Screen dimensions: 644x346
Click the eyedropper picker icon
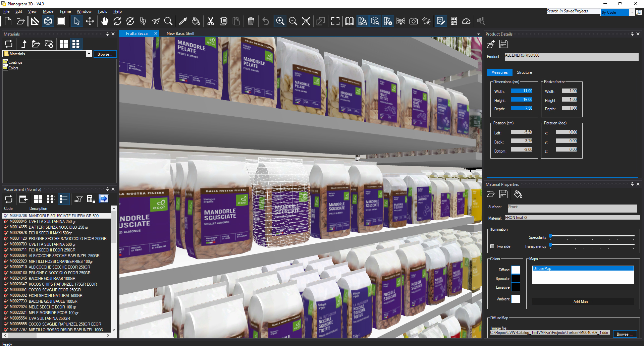(183, 21)
